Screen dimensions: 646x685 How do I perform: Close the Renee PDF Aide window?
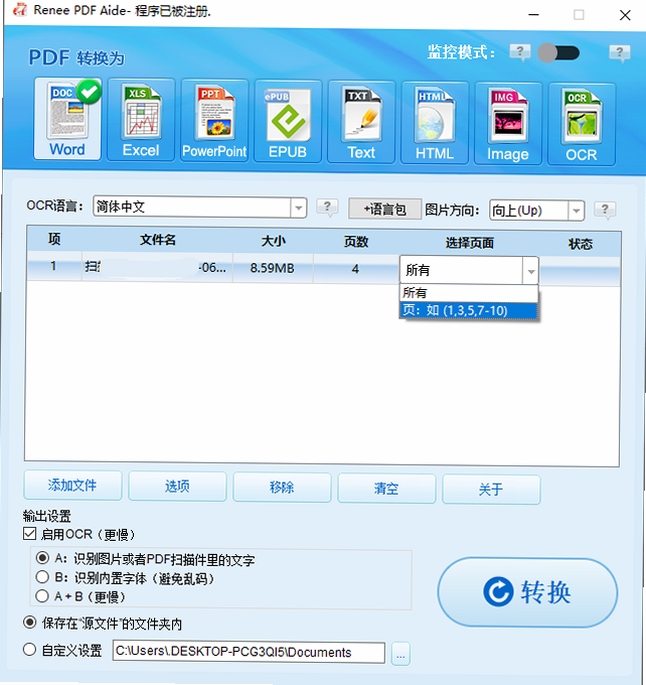tap(625, 15)
